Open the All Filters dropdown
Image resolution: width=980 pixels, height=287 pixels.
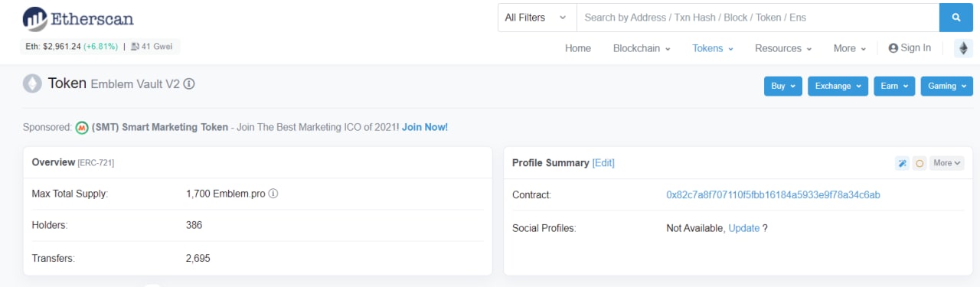tap(536, 18)
